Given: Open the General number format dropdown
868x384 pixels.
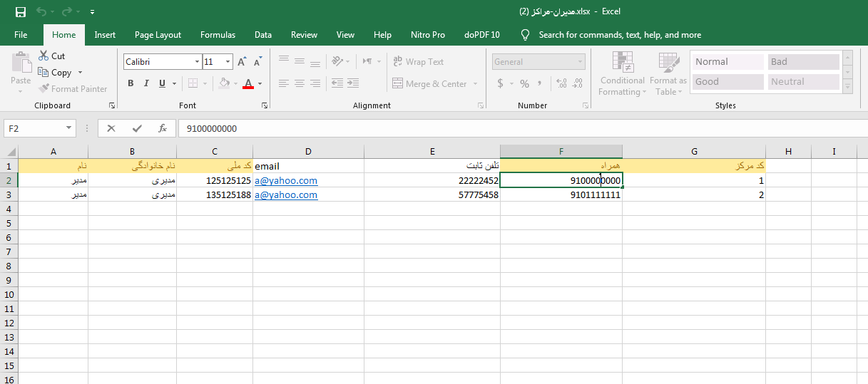Looking at the screenshot, I should pyautogui.click(x=579, y=62).
